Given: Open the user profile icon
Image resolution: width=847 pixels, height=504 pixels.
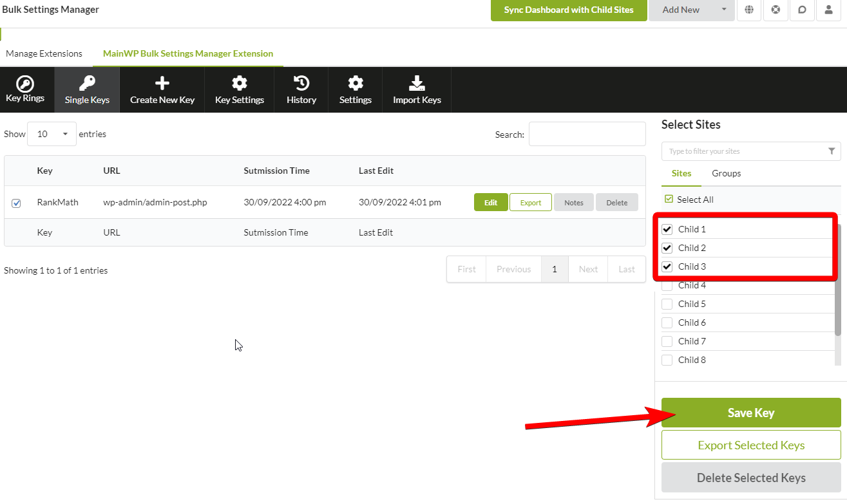Looking at the screenshot, I should [x=828, y=10].
